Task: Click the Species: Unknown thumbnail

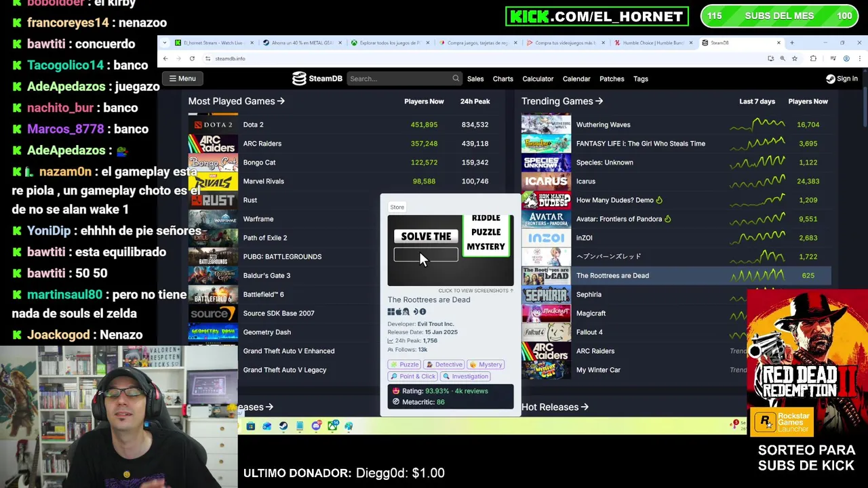Action: (x=546, y=163)
